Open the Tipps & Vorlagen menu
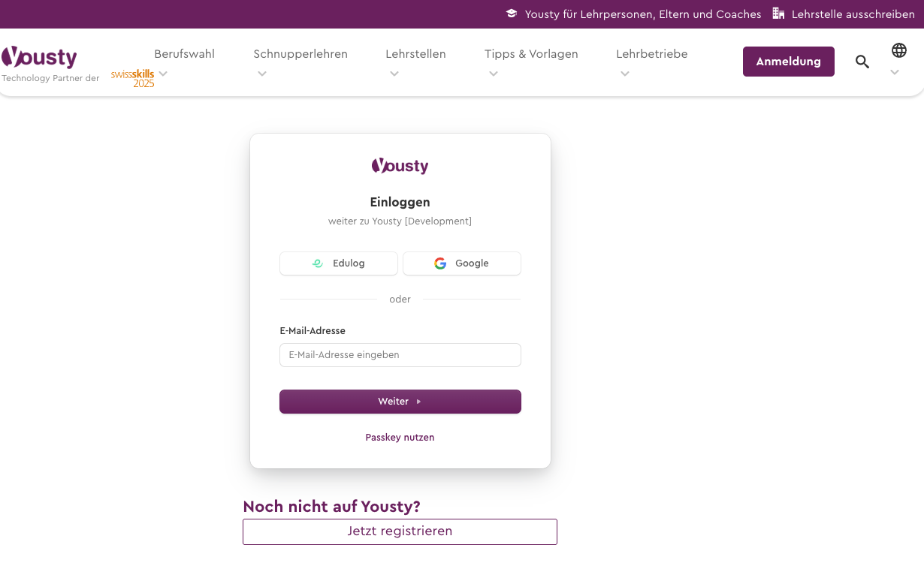This screenshot has width=924, height=569. (x=531, y=54)
